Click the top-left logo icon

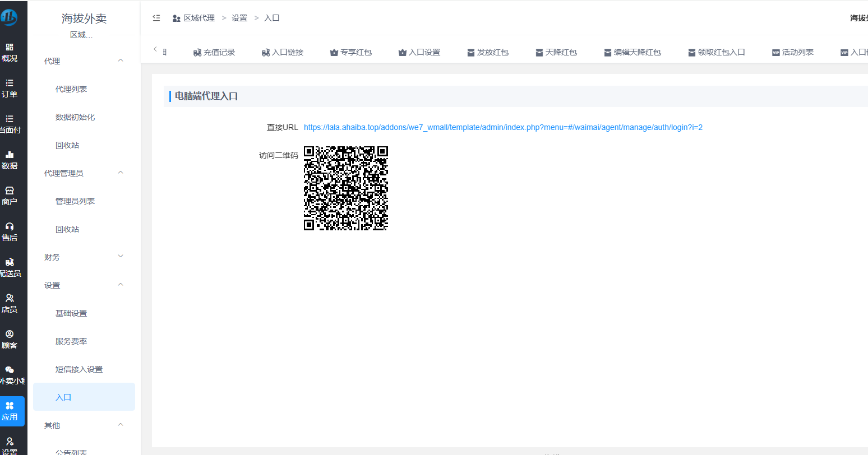click(10, 17)
